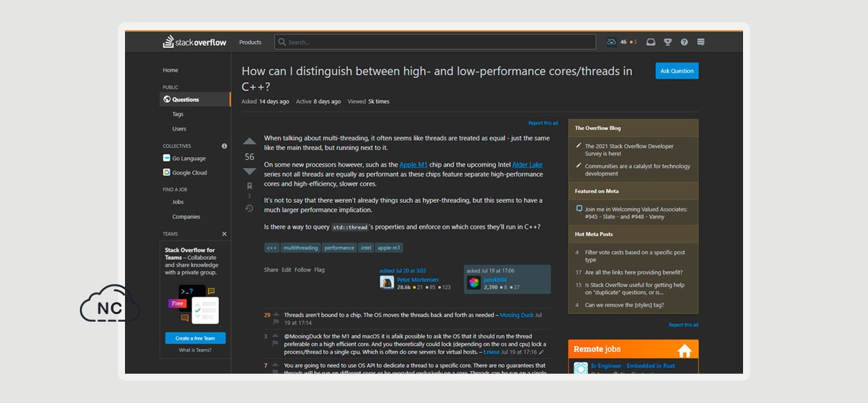Open the What is Teams? link
The width and height of the screenshot is (868, 403).
pyautogui.click(x=195, y=350)
